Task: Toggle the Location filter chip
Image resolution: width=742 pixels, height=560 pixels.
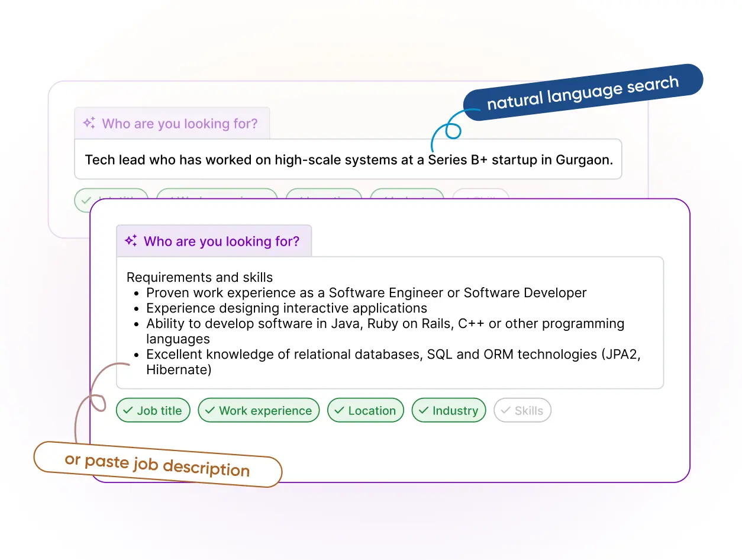Action: click(x=365, y=410)
